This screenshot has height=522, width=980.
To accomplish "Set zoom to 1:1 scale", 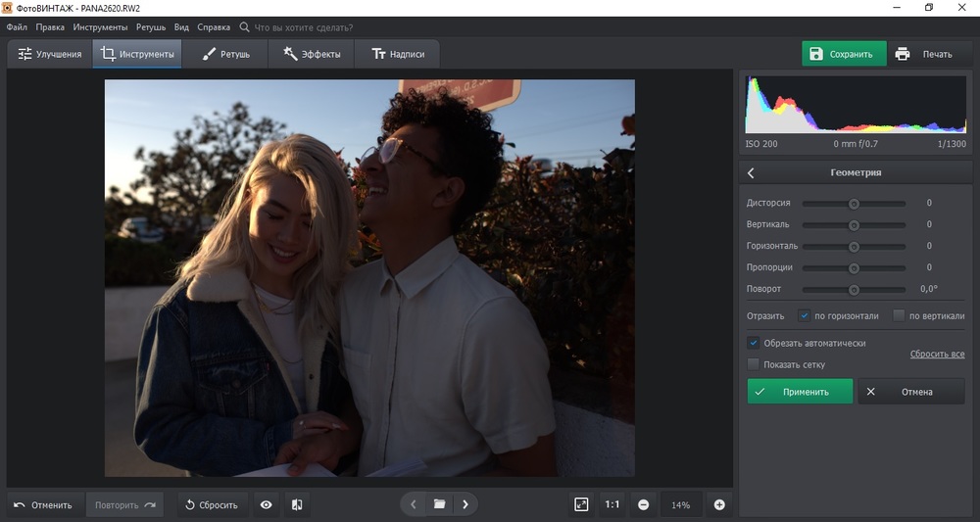I will click(612, 504).
